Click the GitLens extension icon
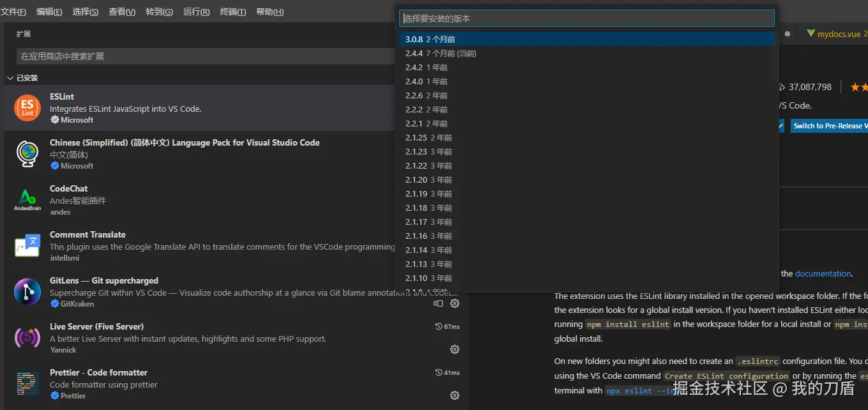 coord(27,292)
